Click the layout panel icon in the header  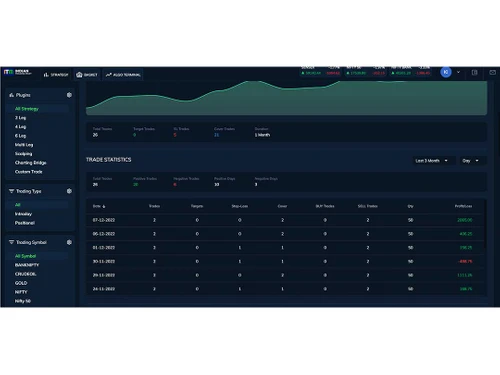pyautogui.click(x=475, y=72)
